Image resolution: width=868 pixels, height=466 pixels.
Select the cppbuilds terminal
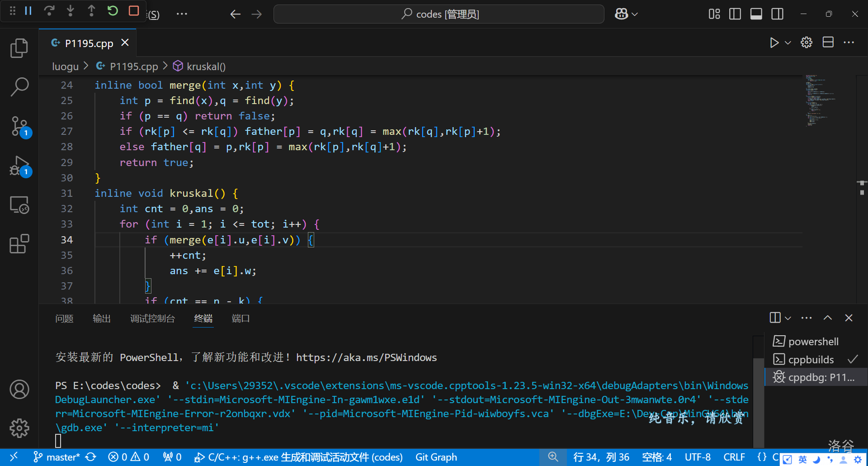coord(816,359)
